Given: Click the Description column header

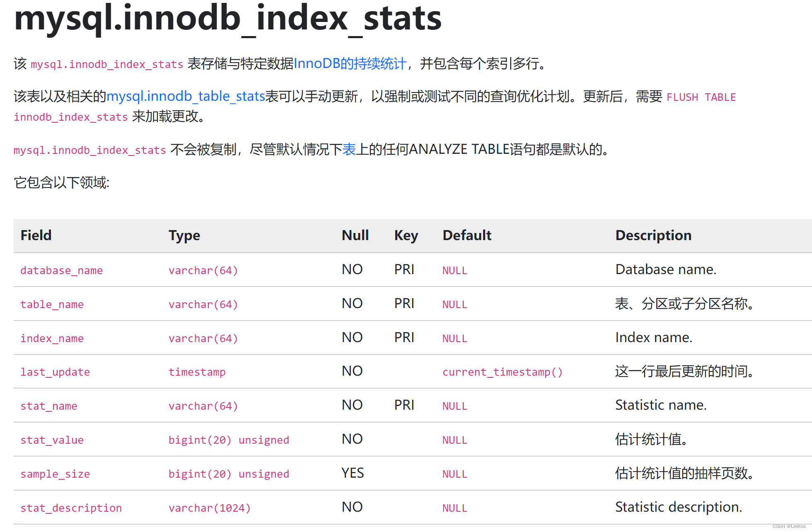Looking at the screenshot, I should point(653,236).
